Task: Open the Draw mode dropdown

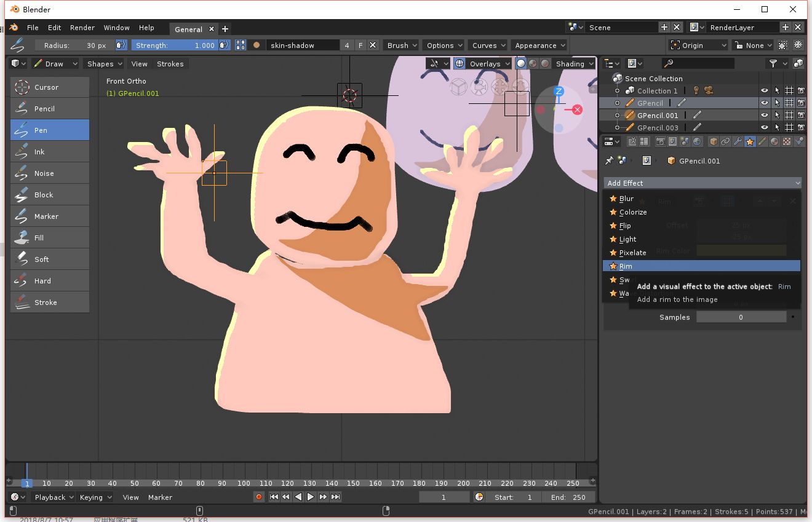Action: coord(55,64)
